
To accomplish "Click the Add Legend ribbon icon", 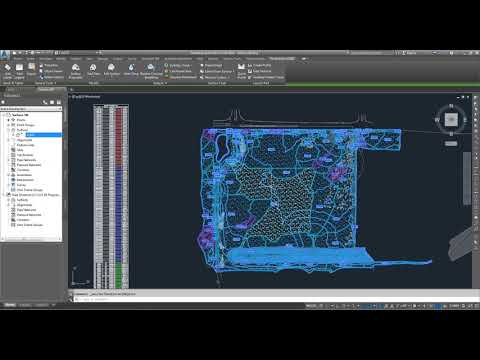I will [19, 68].
